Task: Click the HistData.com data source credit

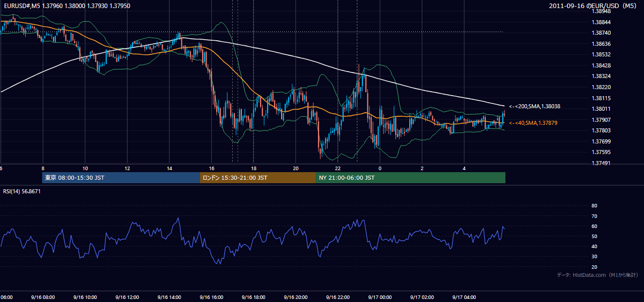Action: pos(597,275)
